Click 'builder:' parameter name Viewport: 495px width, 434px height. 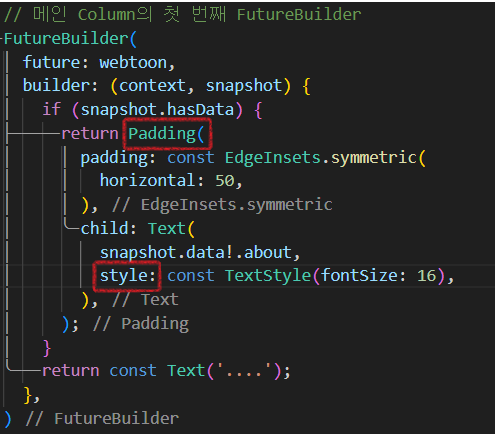coord(60,86)
